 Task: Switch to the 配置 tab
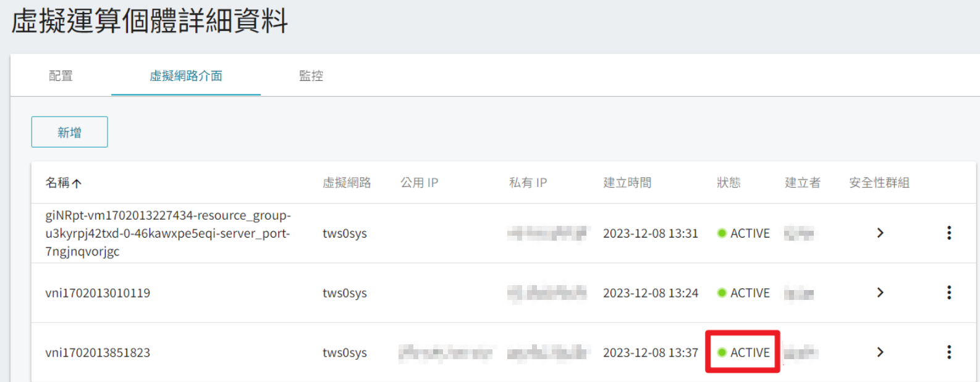(x=61, y=76)
